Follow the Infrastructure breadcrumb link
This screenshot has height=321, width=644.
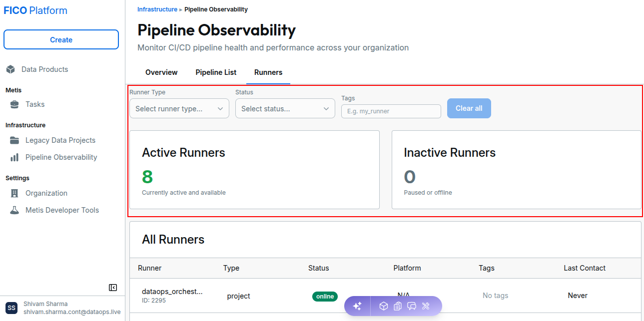[x=157, y=9]
